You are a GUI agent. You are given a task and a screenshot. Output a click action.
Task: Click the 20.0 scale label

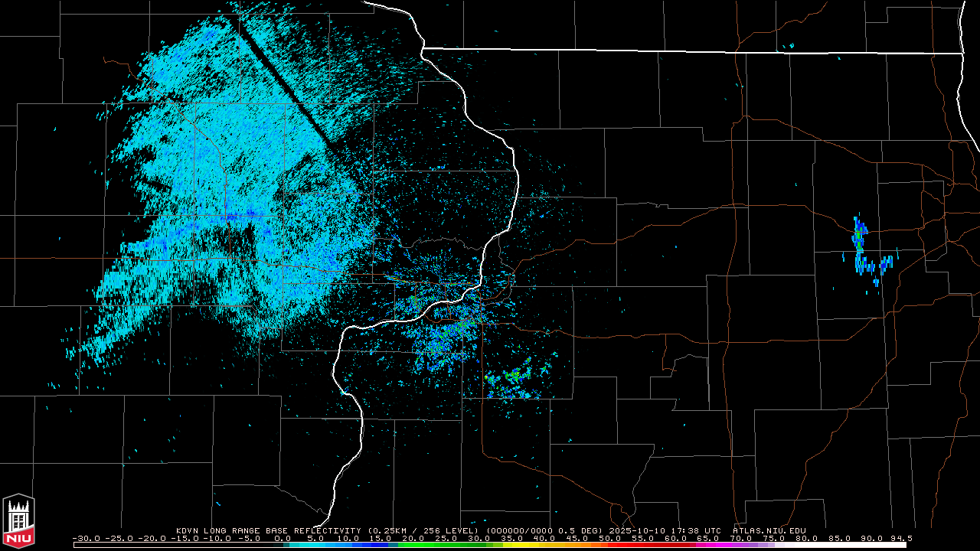(413, 539)
